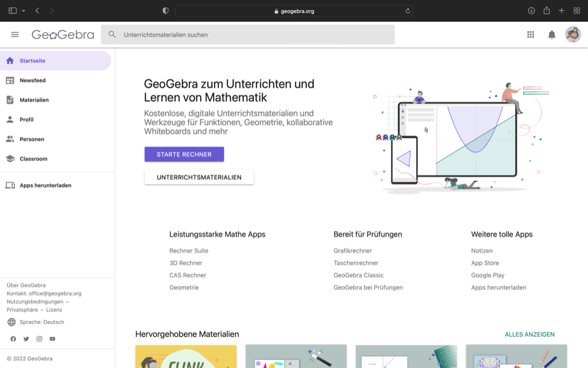Open the magic wand featured material thumbnail

[296, 356]
